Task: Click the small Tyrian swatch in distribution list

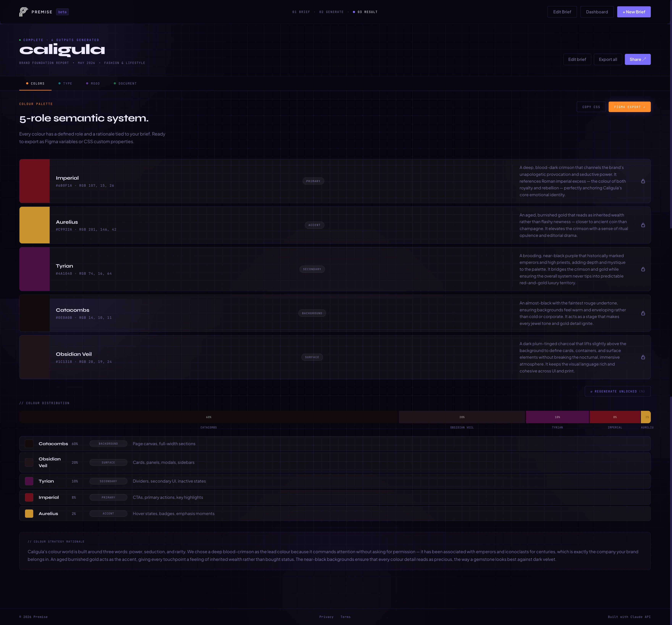Action: pos(29,481)
